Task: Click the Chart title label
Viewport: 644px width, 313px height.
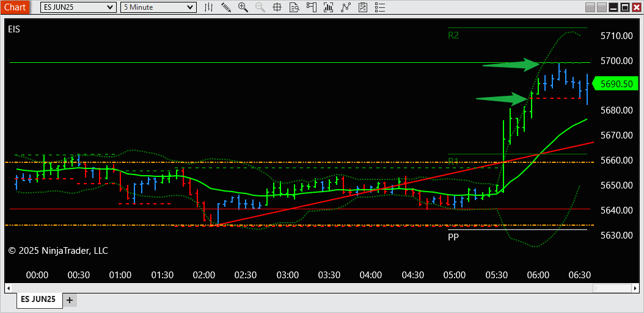Action: pos(15,7)
